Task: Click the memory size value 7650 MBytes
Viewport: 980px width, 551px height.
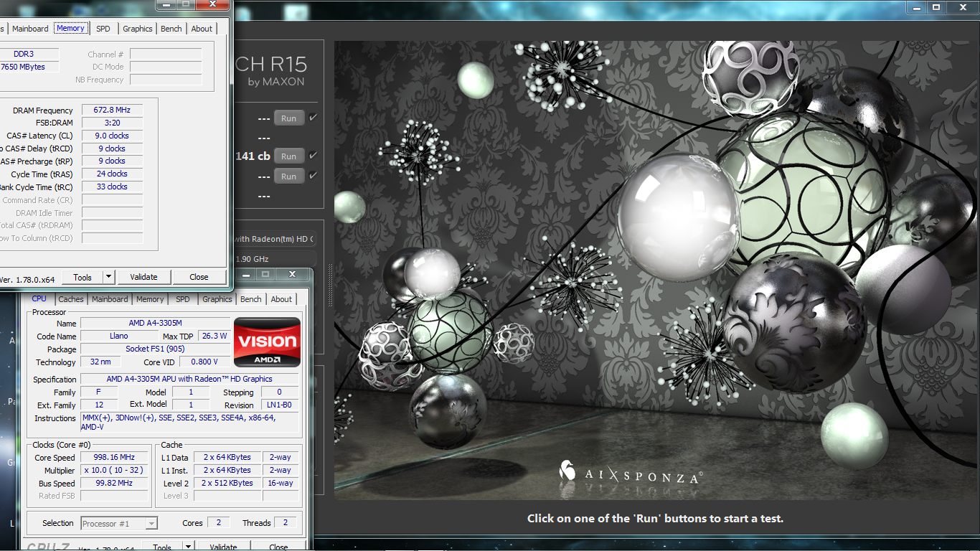Action: tap(29, 67)
